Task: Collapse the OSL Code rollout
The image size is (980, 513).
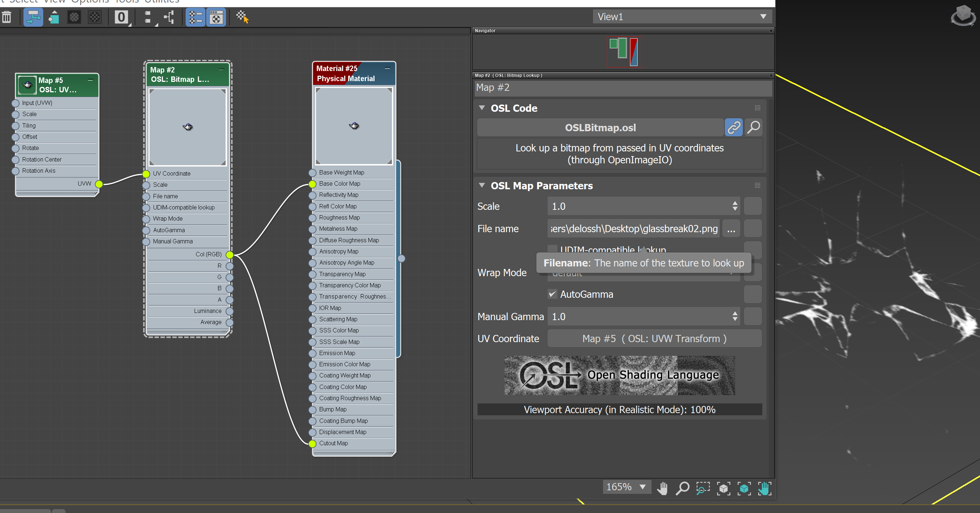Action: [x=482, y=108]
